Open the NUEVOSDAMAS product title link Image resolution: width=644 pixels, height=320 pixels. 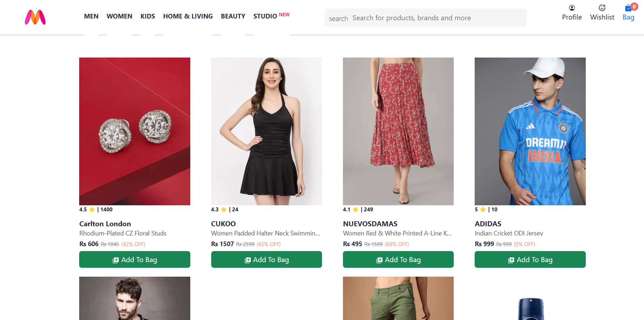[x=370, y=224]
